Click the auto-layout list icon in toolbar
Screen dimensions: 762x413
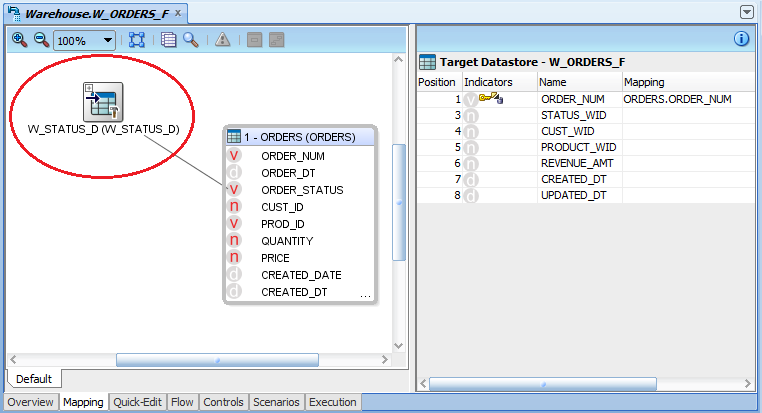pyautogui.click(x=168, y=40)
